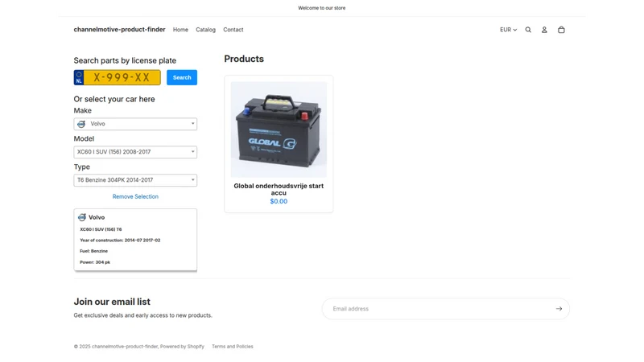Open the Terms and Policies footer link
The width and height of the screenshot is (644, 362).
[233, 347]
